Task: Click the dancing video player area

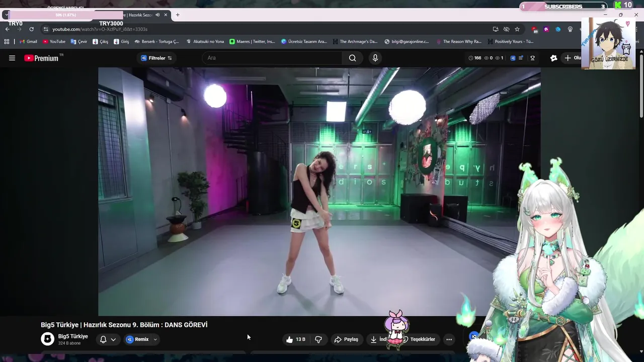Action: 319,192
